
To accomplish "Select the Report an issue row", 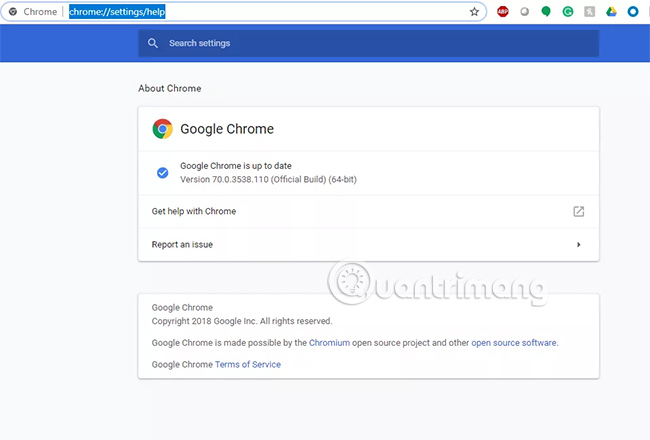I will (369, 245).
